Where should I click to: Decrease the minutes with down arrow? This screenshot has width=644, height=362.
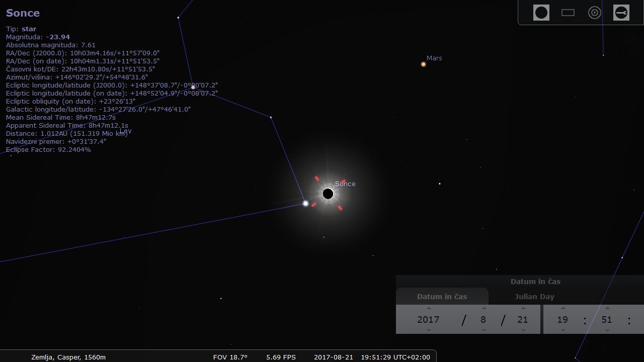(607, 330)
